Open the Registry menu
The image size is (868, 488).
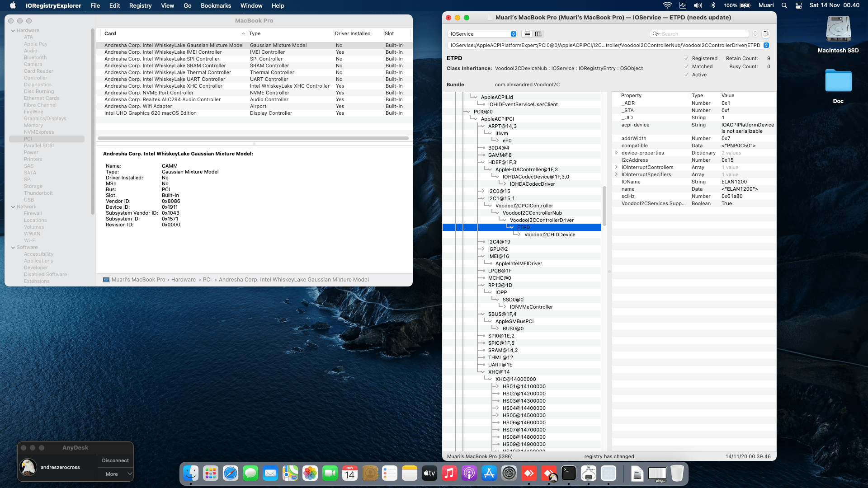pyautogui.click(x=140, y=5)
